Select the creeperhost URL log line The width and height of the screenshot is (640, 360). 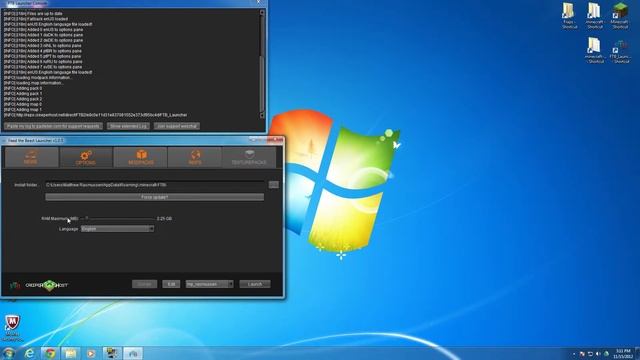tap(96, 115)
